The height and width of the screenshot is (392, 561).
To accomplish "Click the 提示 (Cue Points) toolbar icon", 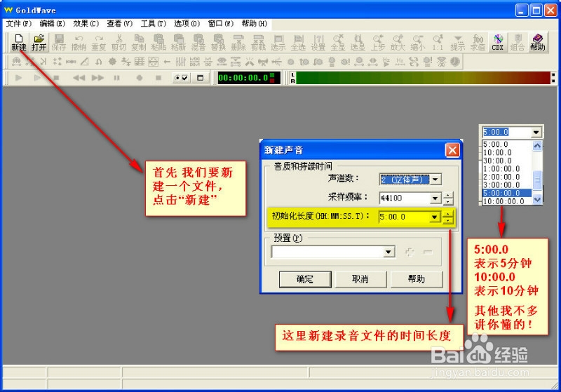I will click(x=458, y=42).
